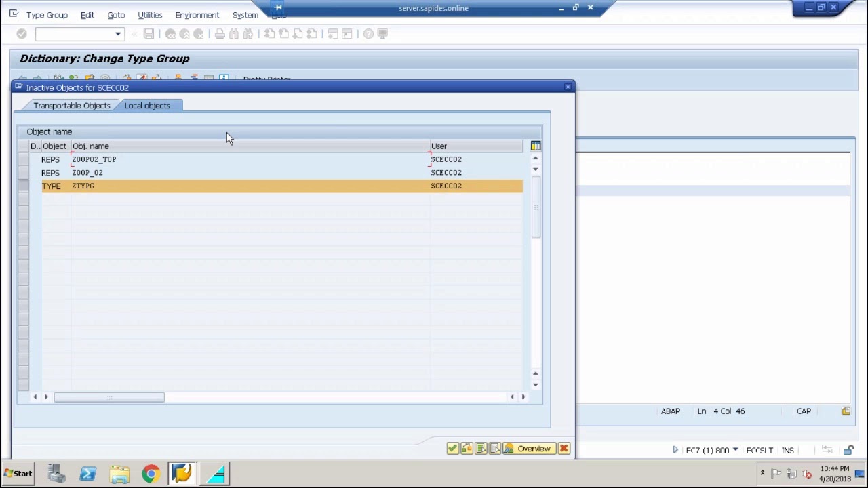Click the Customize Local Layout monitor icon

(x=382, y=34)
